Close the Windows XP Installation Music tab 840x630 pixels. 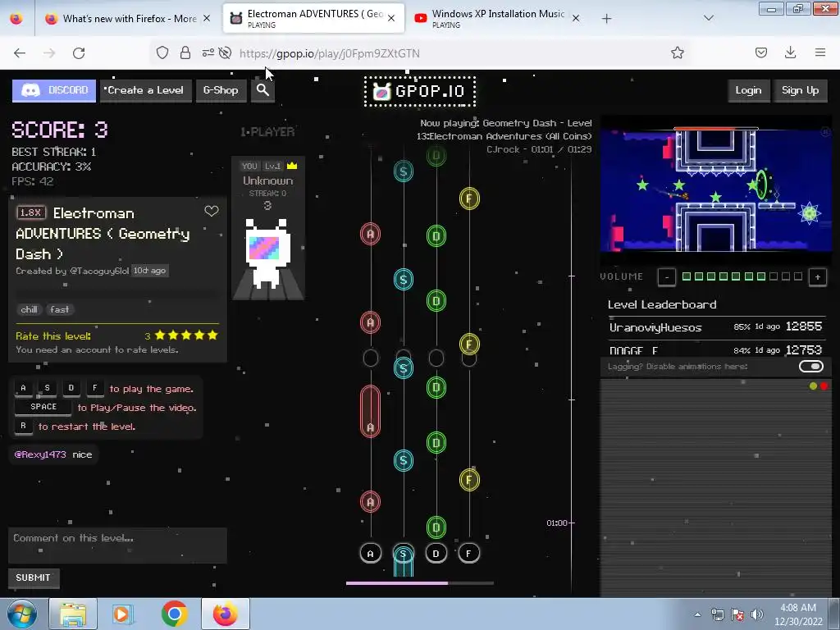click(576, 18)
